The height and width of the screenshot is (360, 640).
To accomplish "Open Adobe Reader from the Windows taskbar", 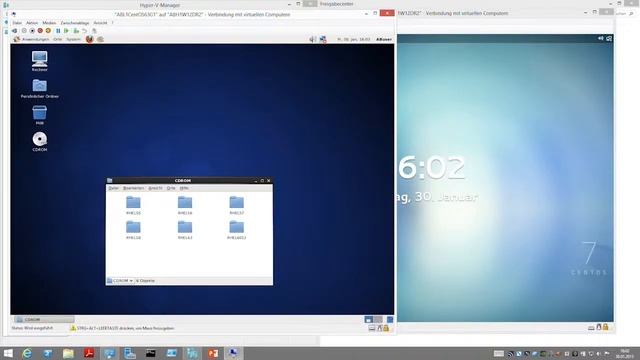I will 89,353.
